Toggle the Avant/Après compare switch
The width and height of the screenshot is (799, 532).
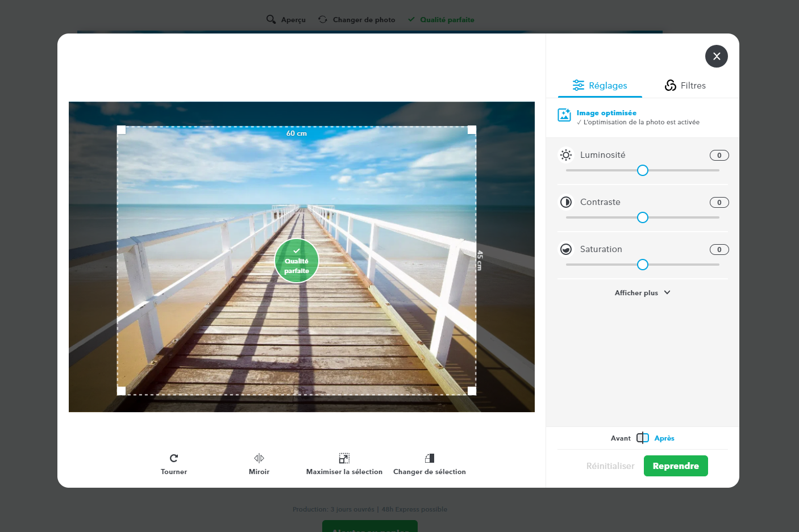643,438
